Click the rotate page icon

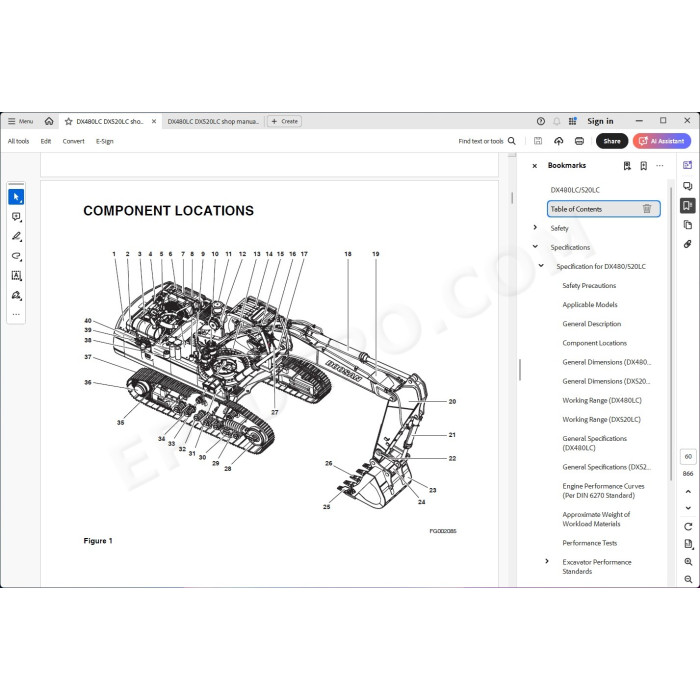pyautogui.click(x=688, y=526)
